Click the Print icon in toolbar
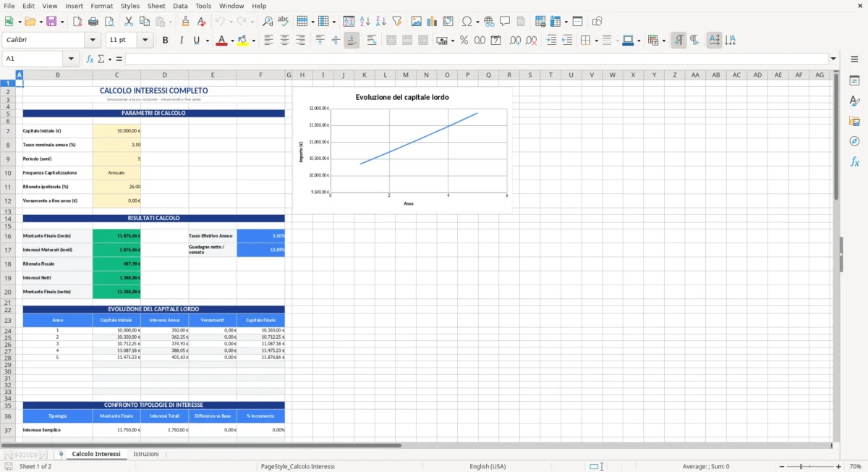The height and width of the screenshot is (472, 868). click(x=93, y=22)
